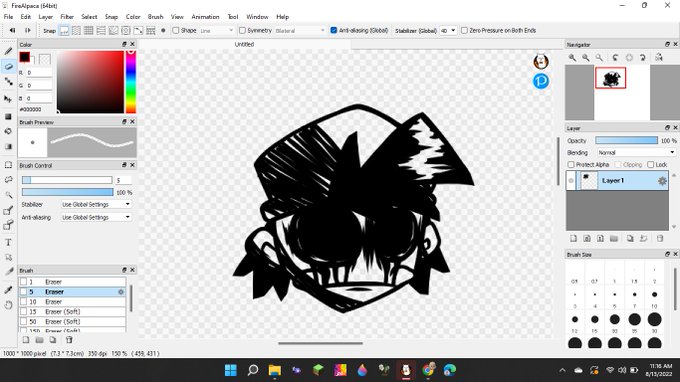Turn off snap with the first snap icon
Image resolution: width=680 pixels, height=382 pixels.
(x=64, y=30)
